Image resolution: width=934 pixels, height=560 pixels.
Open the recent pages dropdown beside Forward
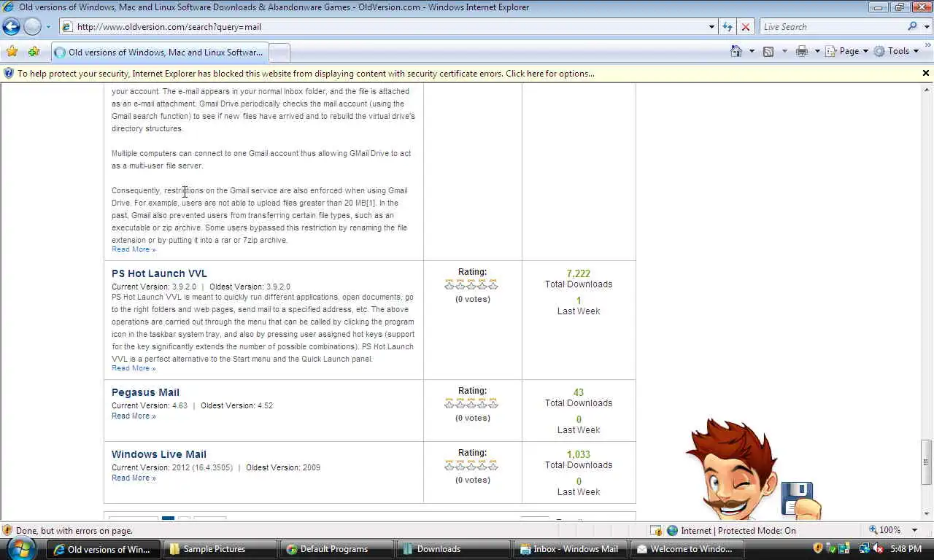pyautogui.click(x=48, y=27)
